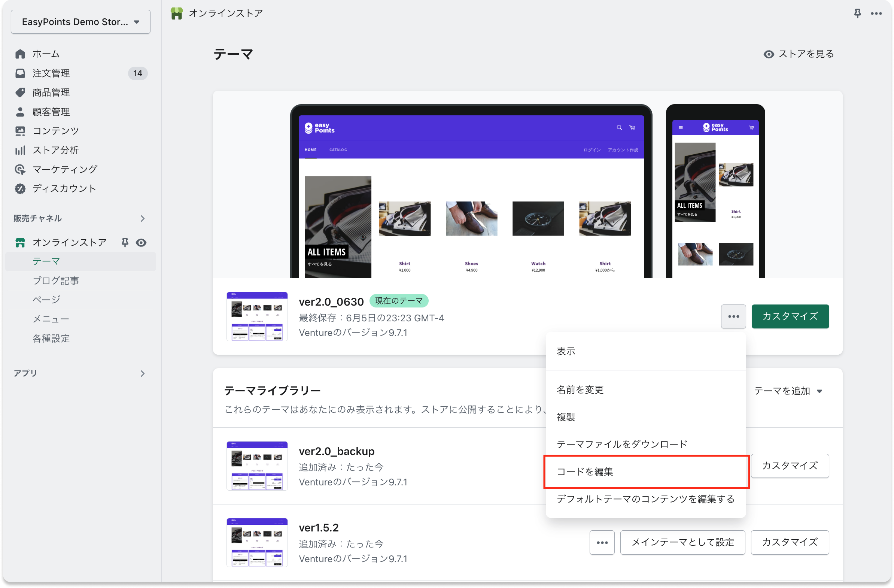Click the Home icon in the sidebar
Screen dimensions: 894x588
click(x=20, y=54)
